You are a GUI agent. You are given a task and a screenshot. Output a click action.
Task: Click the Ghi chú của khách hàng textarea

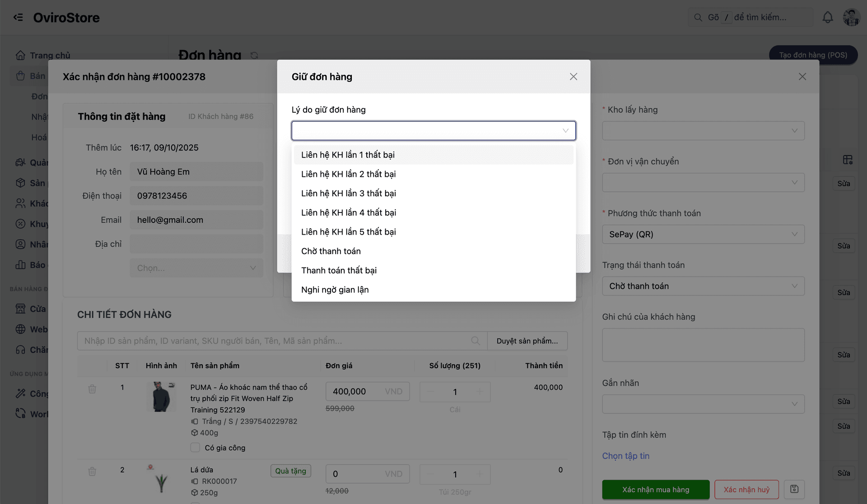click(x=703, y=345)
